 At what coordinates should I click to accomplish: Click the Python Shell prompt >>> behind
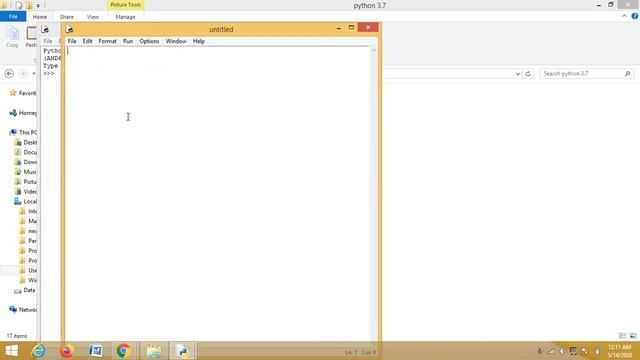49,73
